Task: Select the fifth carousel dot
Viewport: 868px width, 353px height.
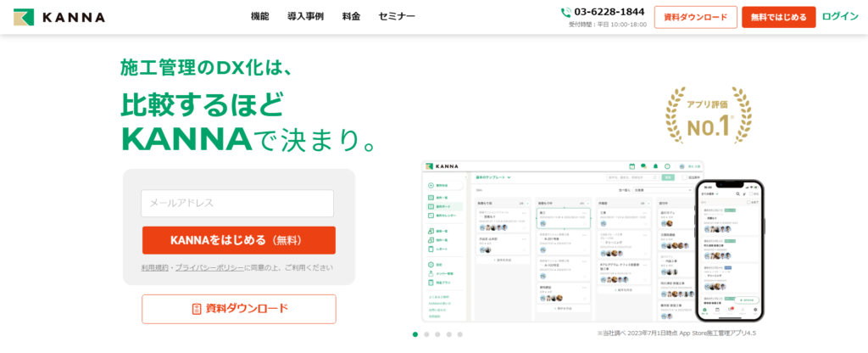Action: point(460,334)
